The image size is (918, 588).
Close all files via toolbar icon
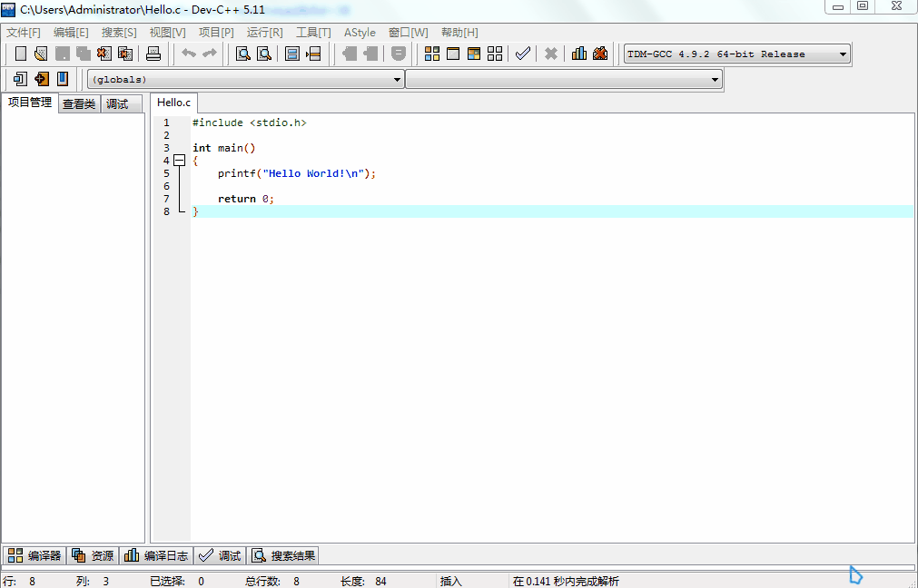coord(125,54)
